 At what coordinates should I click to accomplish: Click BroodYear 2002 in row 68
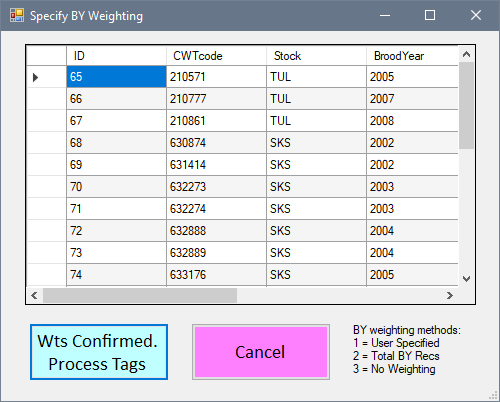coord(412,143)
